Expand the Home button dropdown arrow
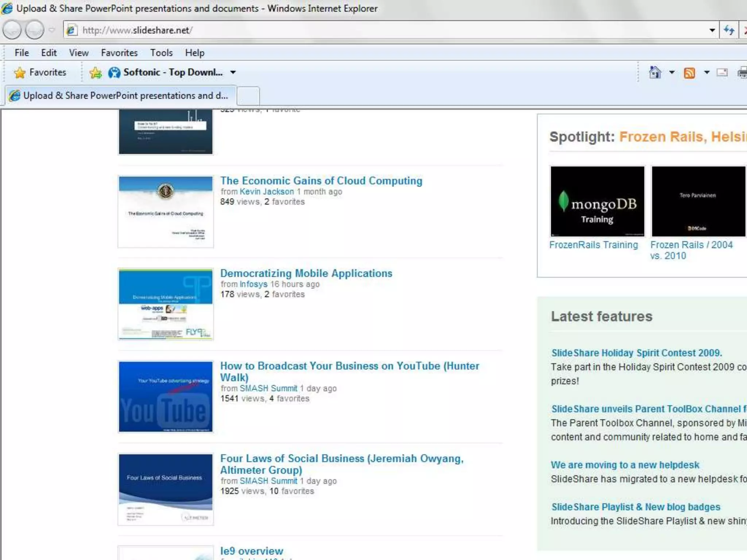 pyautogui.click(x=671, y=73)
